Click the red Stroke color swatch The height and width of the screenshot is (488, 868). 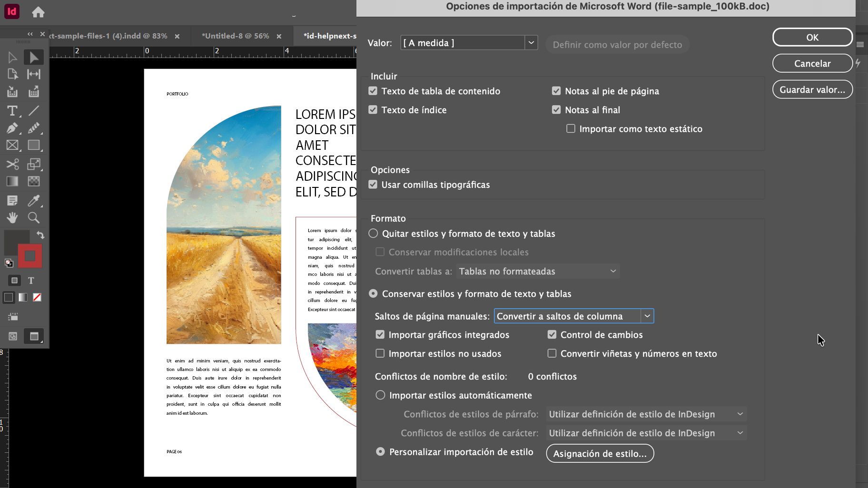(x=30, y=256)
